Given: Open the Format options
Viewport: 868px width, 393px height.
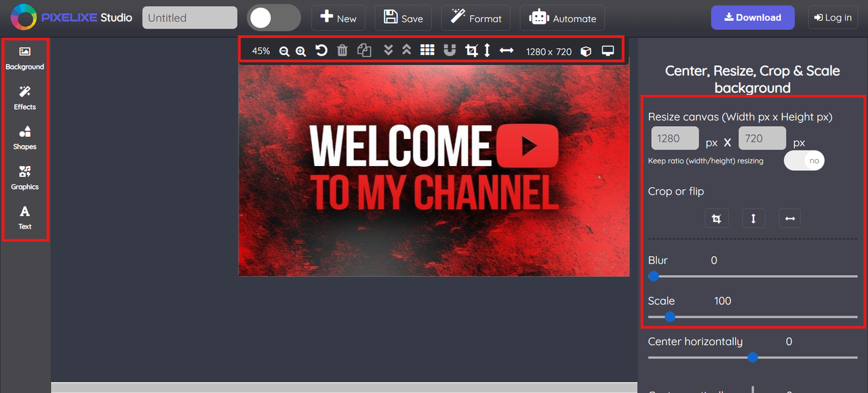Looking at the screenshot, I should (x=476, y=18).
